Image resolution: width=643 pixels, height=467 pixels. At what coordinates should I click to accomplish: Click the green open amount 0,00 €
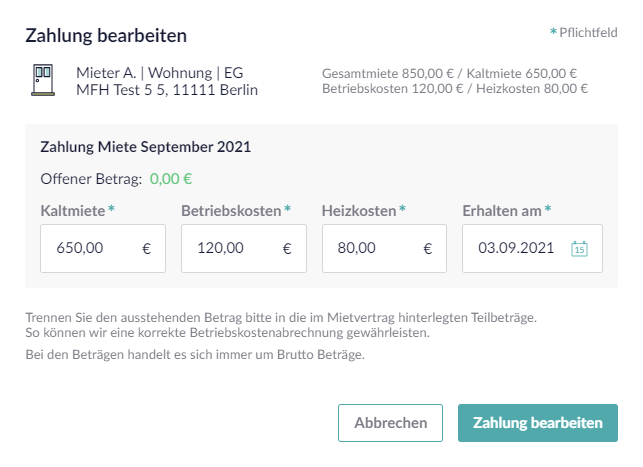[x=171, y=179]
